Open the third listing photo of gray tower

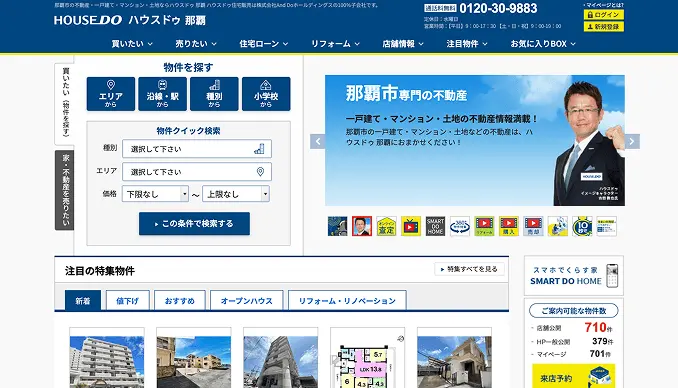coord(281,362)
